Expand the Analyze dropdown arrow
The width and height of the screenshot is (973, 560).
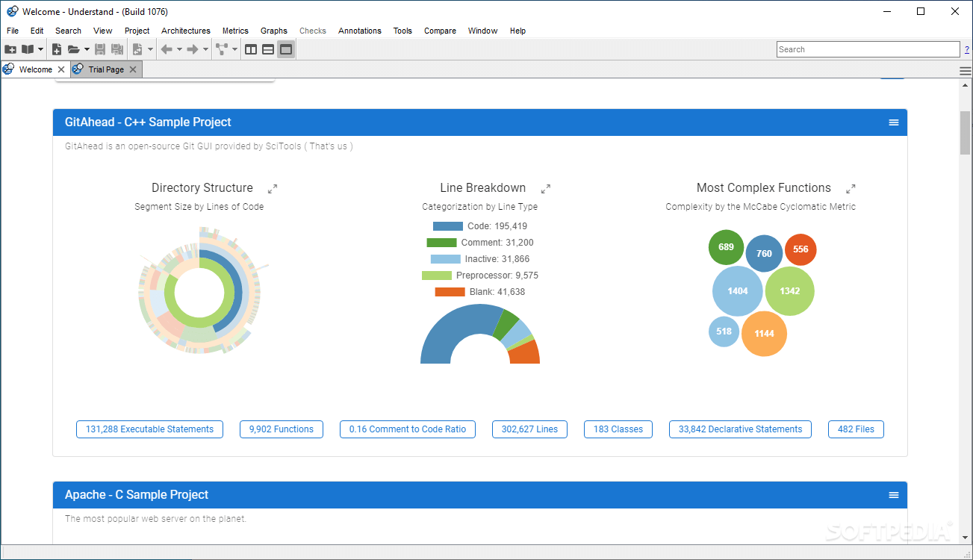pos(150,49)
